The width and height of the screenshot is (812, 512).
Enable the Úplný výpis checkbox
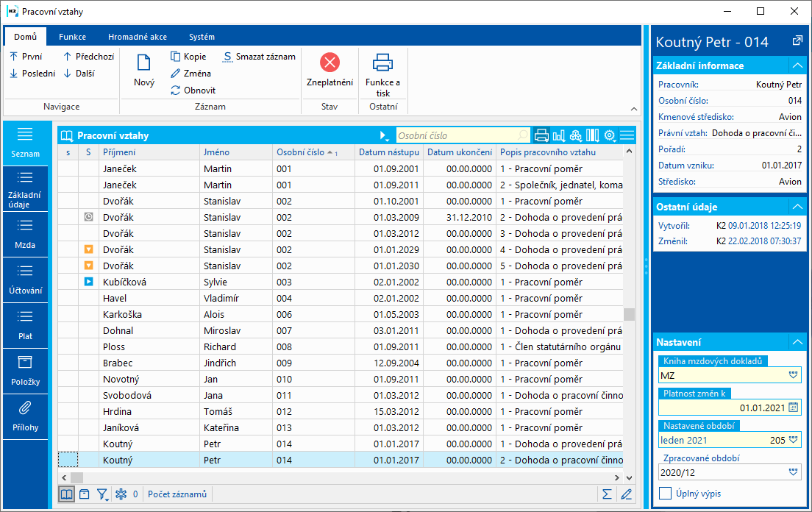click(666, 494)
